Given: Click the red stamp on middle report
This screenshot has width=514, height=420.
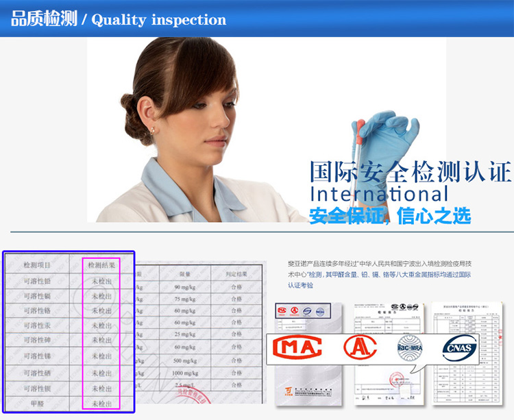Looking at the screenshot, I should 396,380.
